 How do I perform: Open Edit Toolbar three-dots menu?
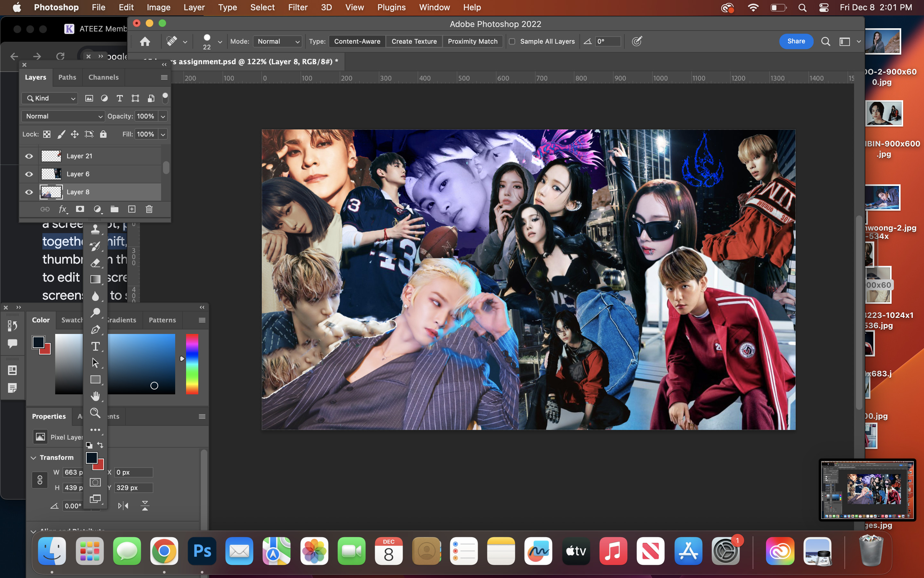(95, 430)
